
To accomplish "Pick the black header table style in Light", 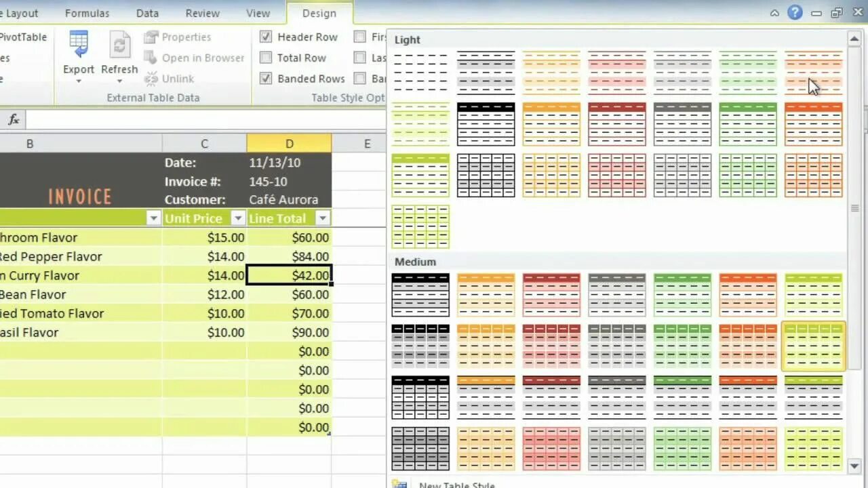I will [486, 124].
